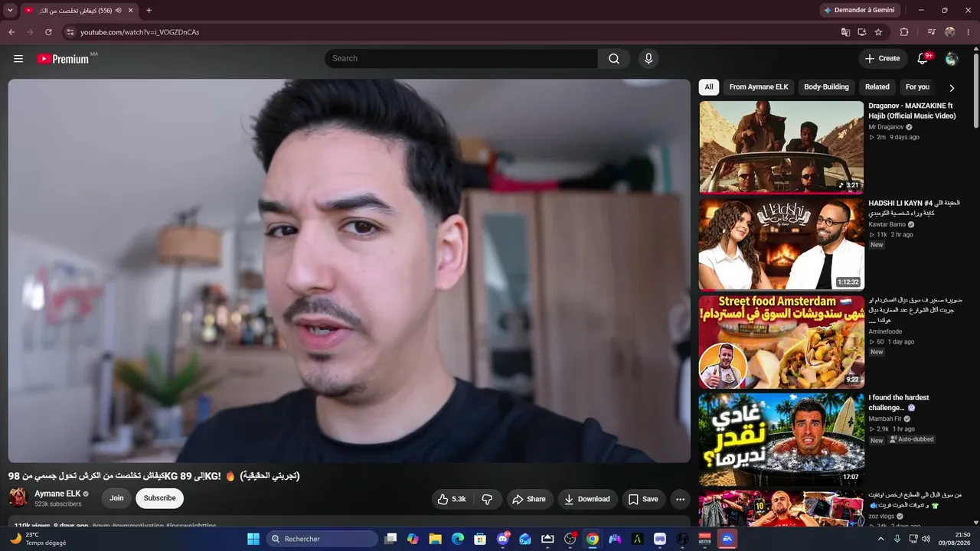This screenshot has width=980, height=551.
Task: Open Aymane ELK channel avatar
Action: click(x=18, y=498)
